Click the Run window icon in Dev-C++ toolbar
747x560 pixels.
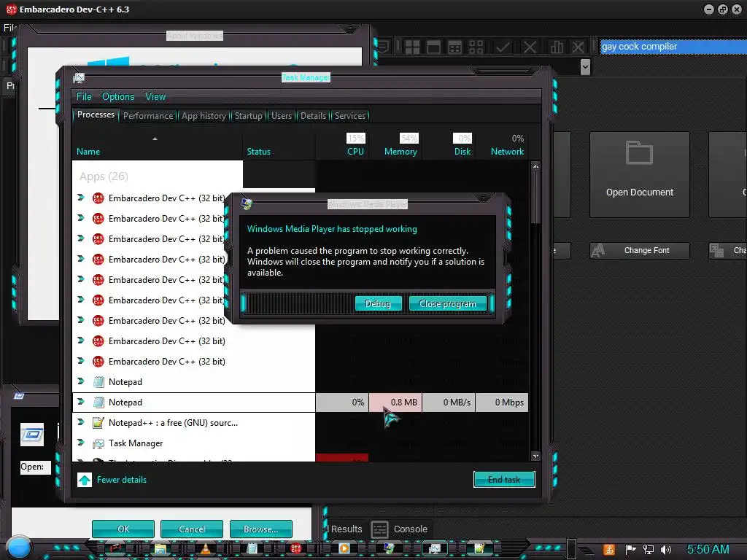click(x=433, y=47)
